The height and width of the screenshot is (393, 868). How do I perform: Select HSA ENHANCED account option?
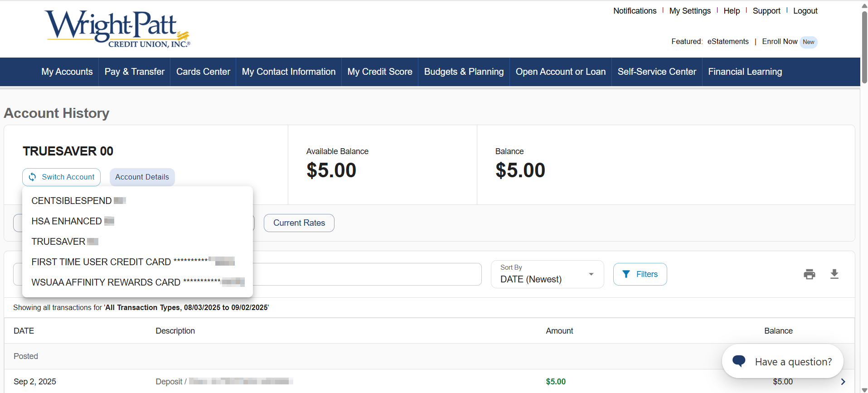pyautogui.click(x=67, y=221)
